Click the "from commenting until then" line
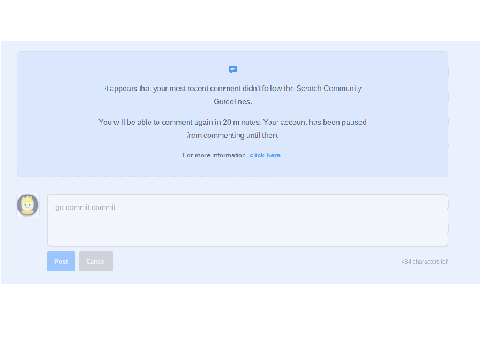480x360 pixels. pos(232,135)
